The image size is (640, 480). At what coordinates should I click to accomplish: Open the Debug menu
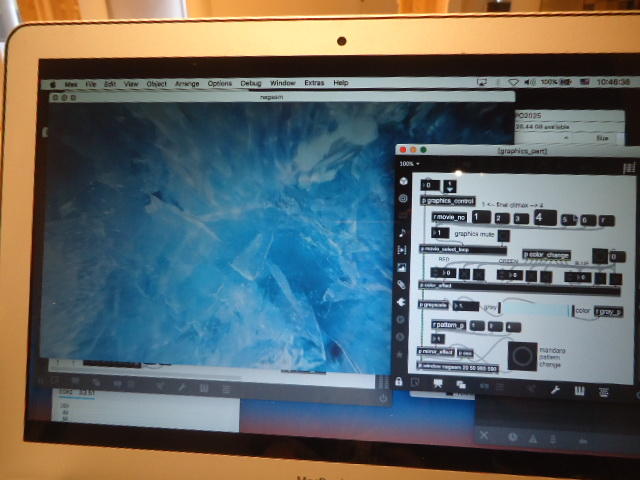[251, 83]
